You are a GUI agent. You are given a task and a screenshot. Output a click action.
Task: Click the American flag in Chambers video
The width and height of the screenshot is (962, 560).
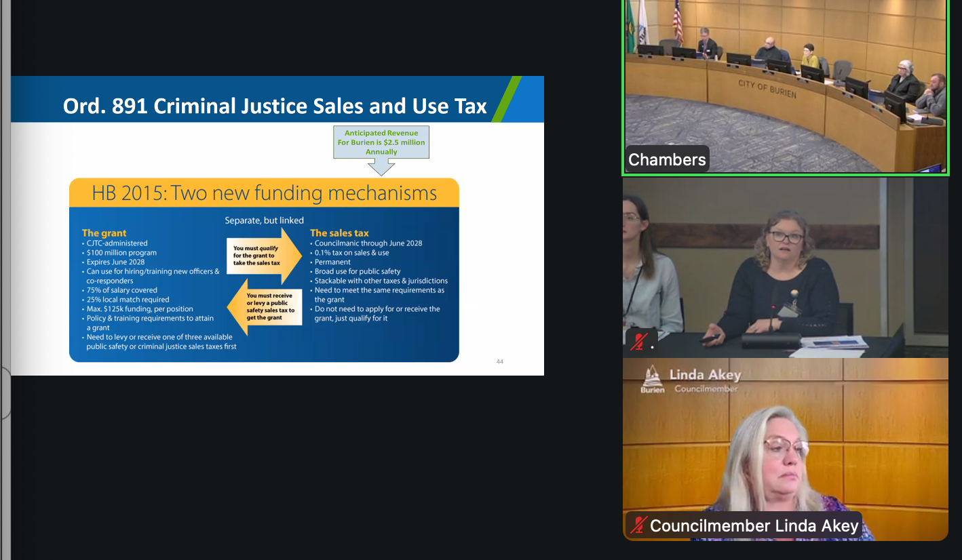pyautogui.click(x=677, y=20)
